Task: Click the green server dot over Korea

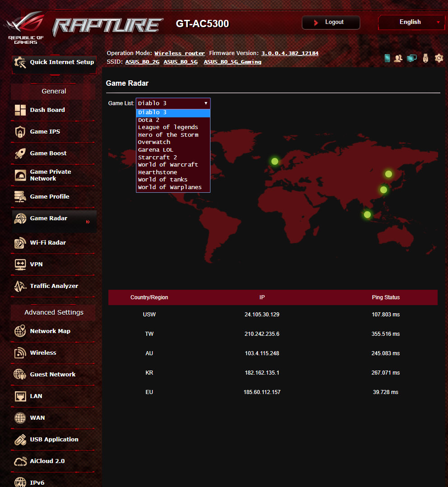Action: pos(388,174)
